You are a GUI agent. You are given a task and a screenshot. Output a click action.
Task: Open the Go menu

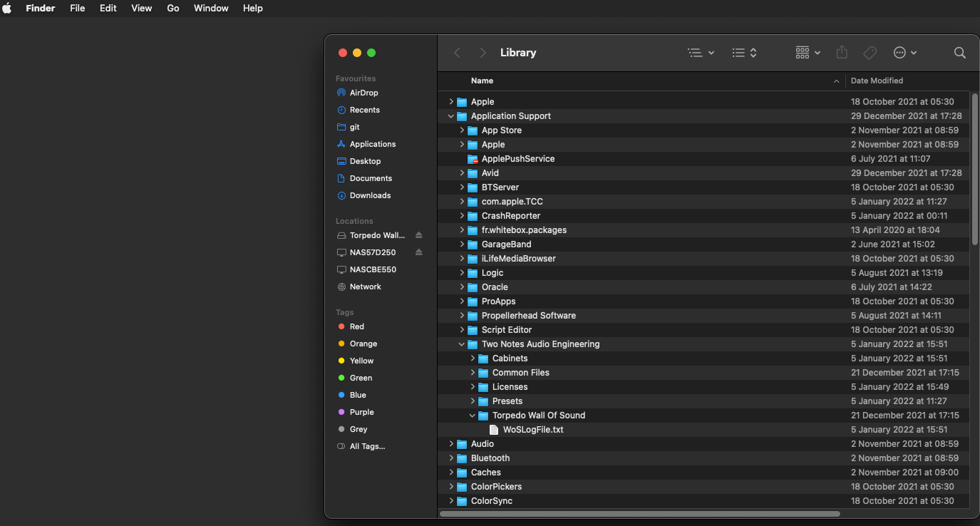[173, 8]
